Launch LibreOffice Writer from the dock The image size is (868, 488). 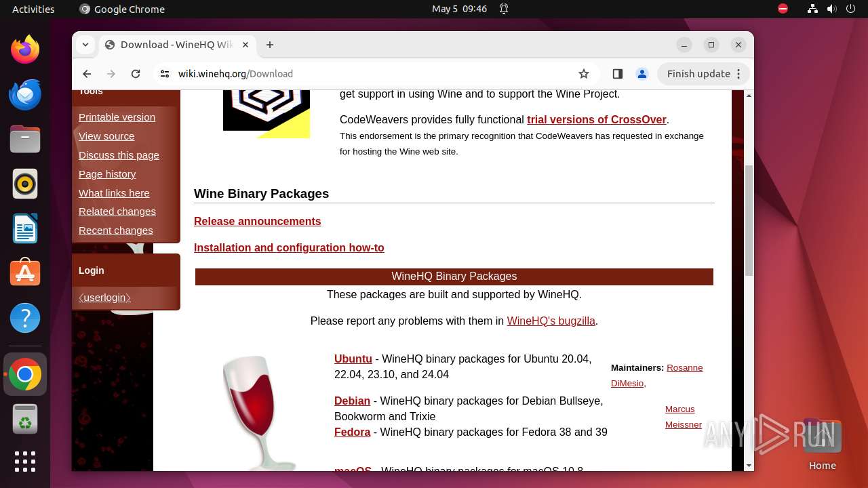point(25,228)
